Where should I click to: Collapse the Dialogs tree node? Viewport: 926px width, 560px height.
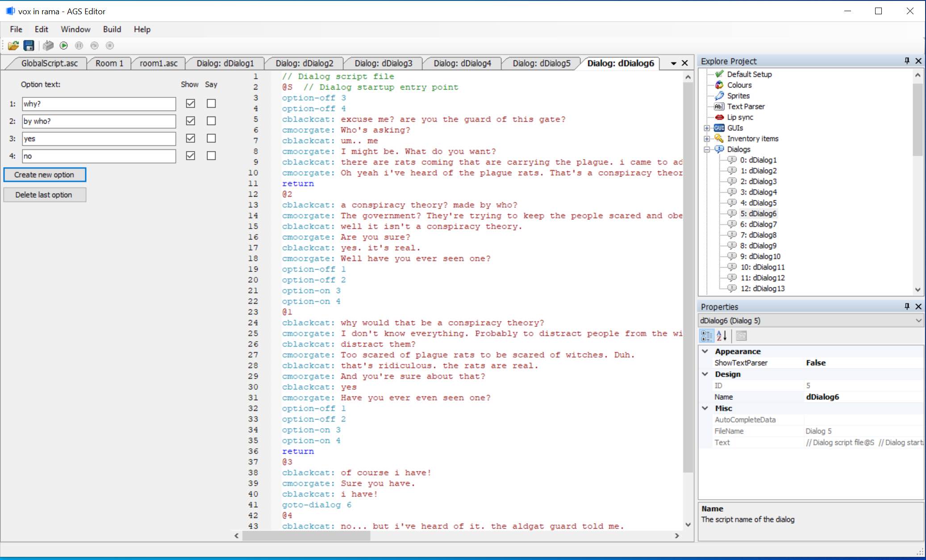coord(707,149)
